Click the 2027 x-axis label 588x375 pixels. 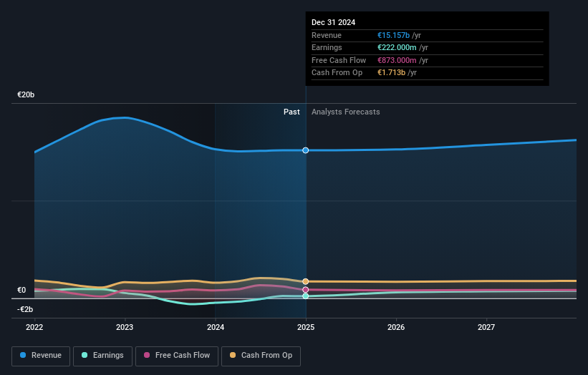[x=486, y=327]
